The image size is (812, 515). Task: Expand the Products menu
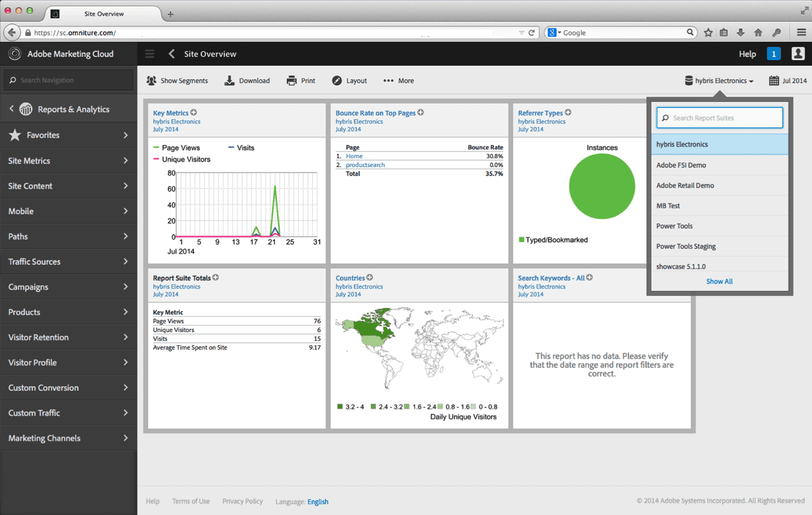[68, 312]
